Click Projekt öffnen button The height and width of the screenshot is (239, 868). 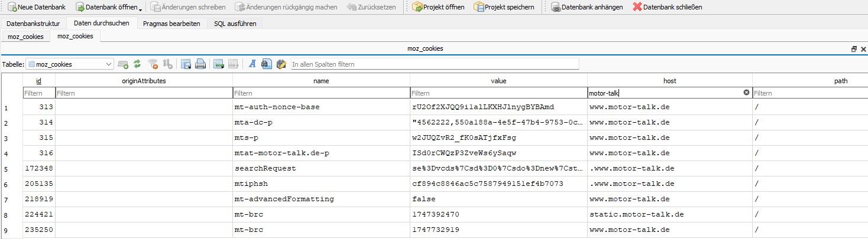(x=438, y=7)
